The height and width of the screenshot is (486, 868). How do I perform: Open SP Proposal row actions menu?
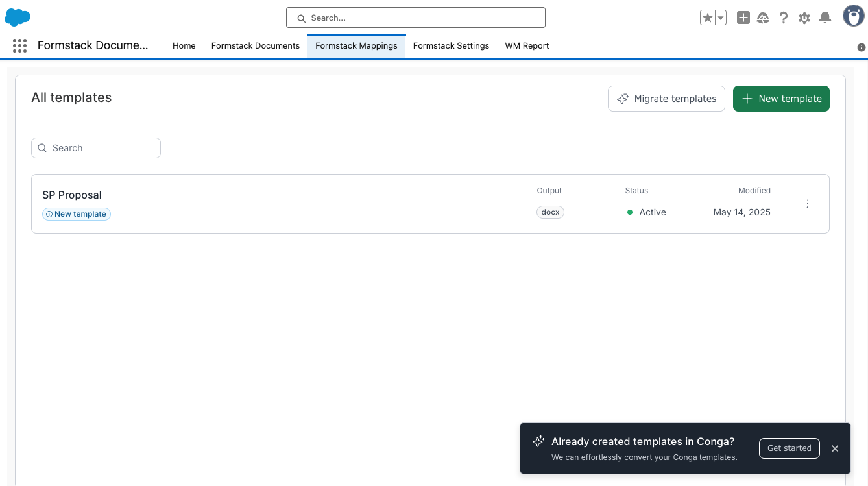coord(808,204)
